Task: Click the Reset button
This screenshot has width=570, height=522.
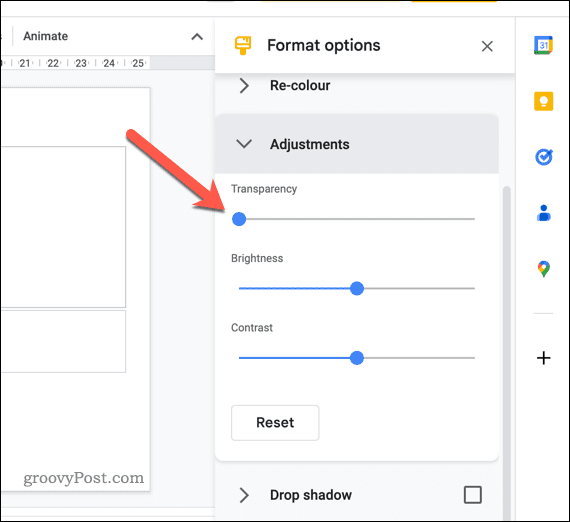Action: [275, 423]
